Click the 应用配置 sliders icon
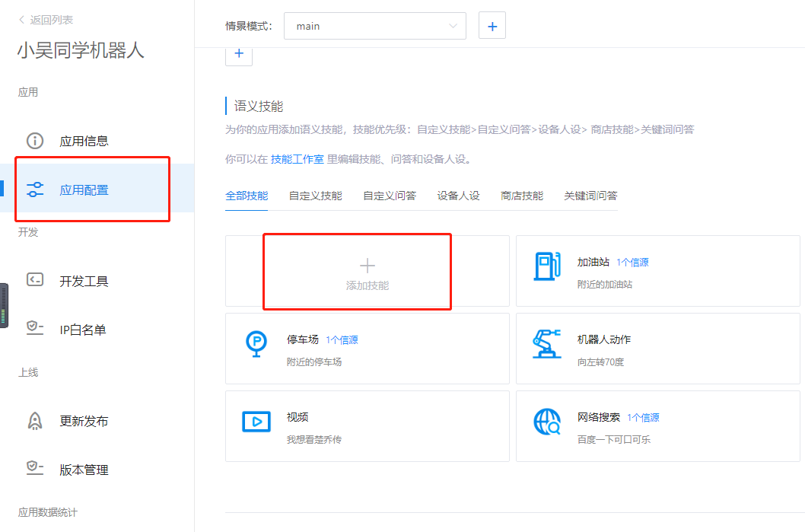The height and width of the screenshot is (532, 805). 35,190
